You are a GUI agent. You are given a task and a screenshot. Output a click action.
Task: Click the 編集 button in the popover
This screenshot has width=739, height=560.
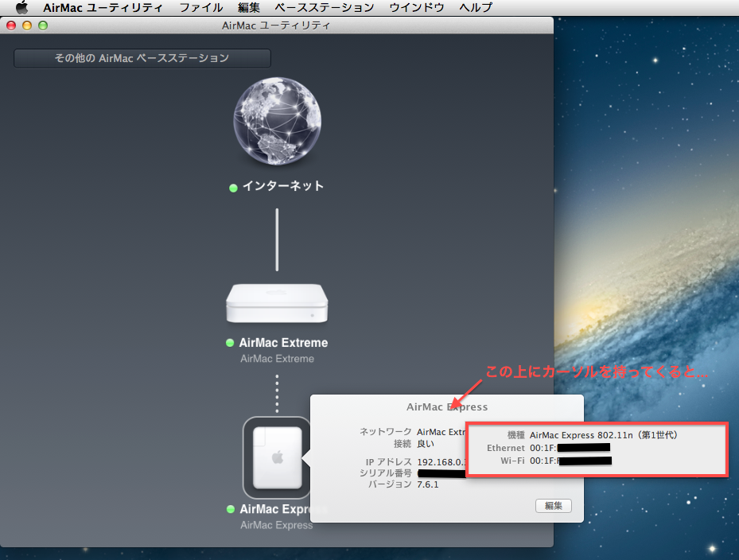tap(554, 506)
